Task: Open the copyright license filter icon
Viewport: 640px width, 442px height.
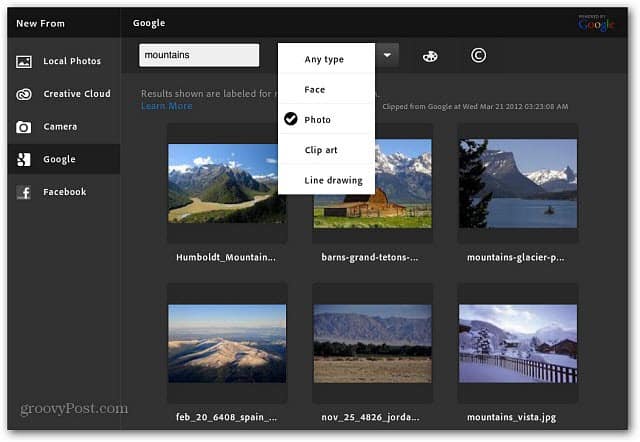Action: click(x=478, y=55)
